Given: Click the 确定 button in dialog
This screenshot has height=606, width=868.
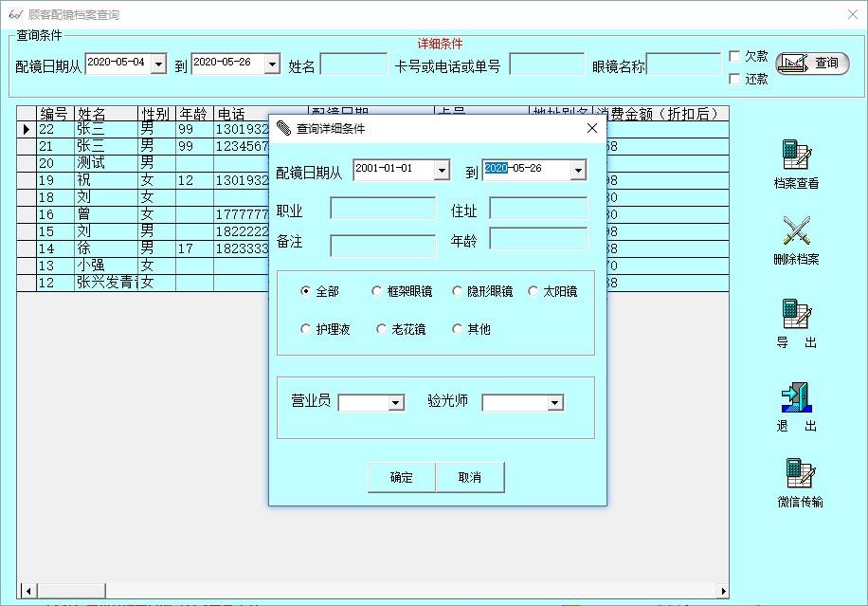Looking at the screenshot, I should (x=401, y=478).
